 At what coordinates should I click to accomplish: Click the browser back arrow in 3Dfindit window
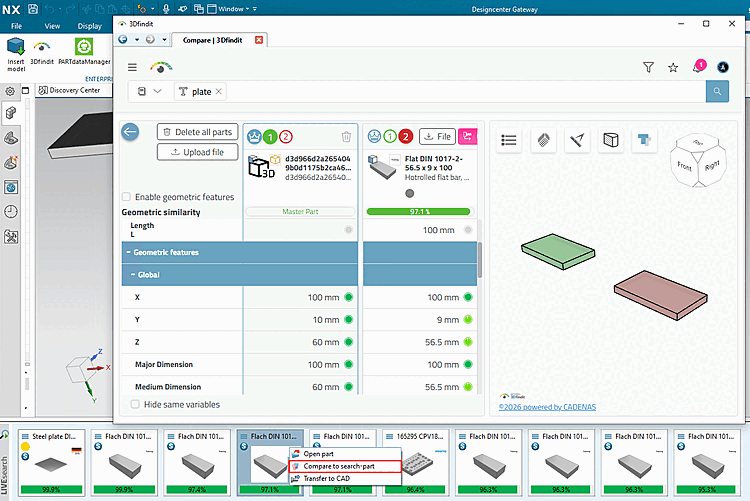coord(123,39)
